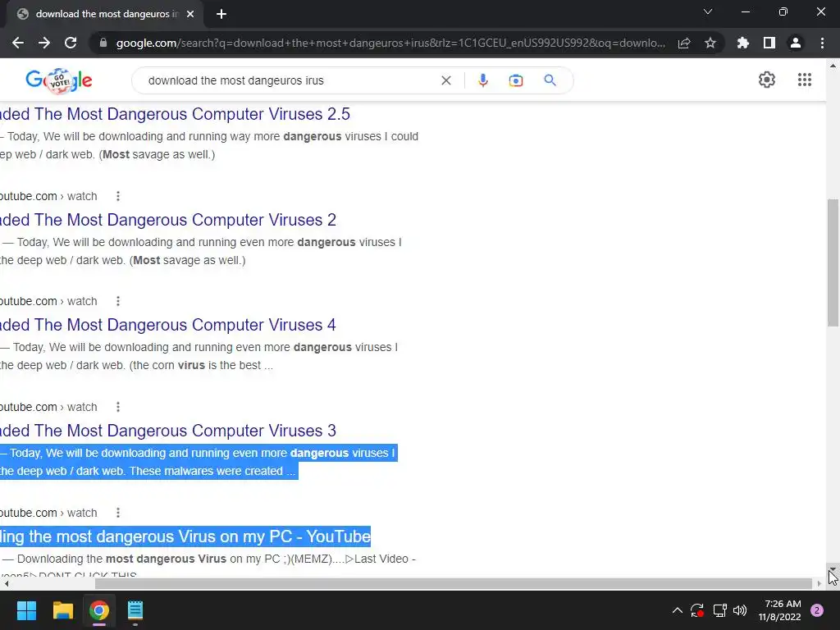Open 'Most Dangerous Computer Viruses 4' result
Image resolution: width=840 pixels, height=630 pixels.
(x=167, y=325)
